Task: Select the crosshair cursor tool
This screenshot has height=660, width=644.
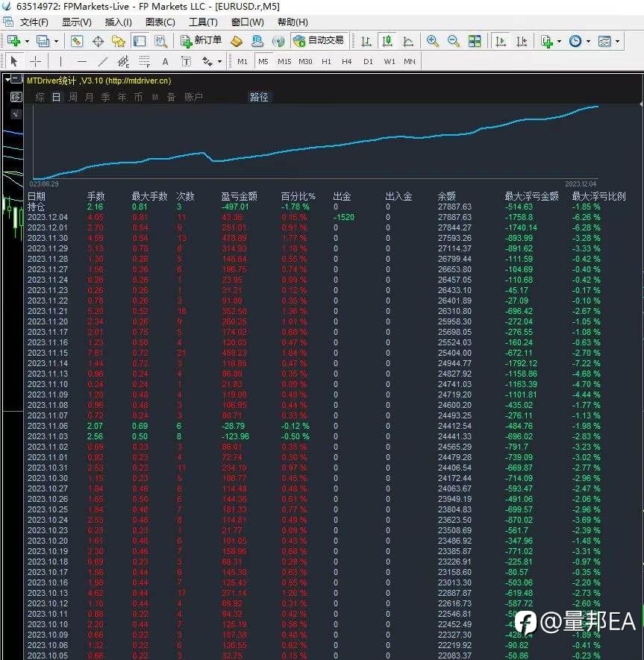Action: click(x=36, y=62)
